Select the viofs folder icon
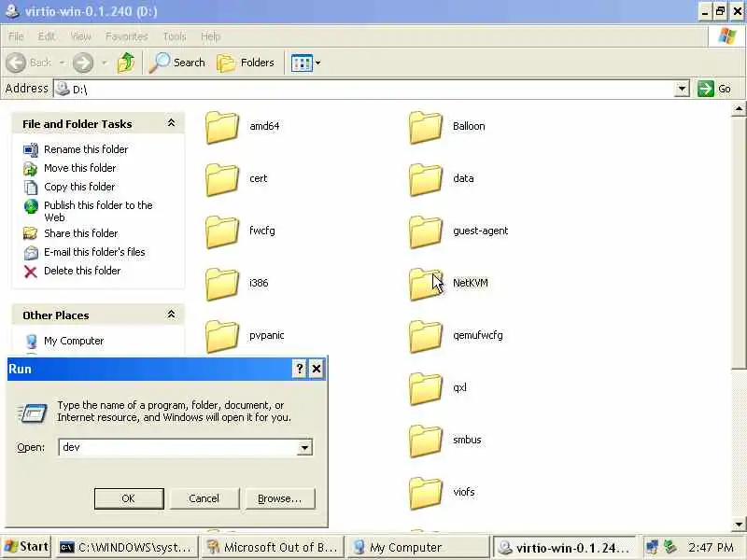This screenshot has height=560, width=747. click(426, 494)
